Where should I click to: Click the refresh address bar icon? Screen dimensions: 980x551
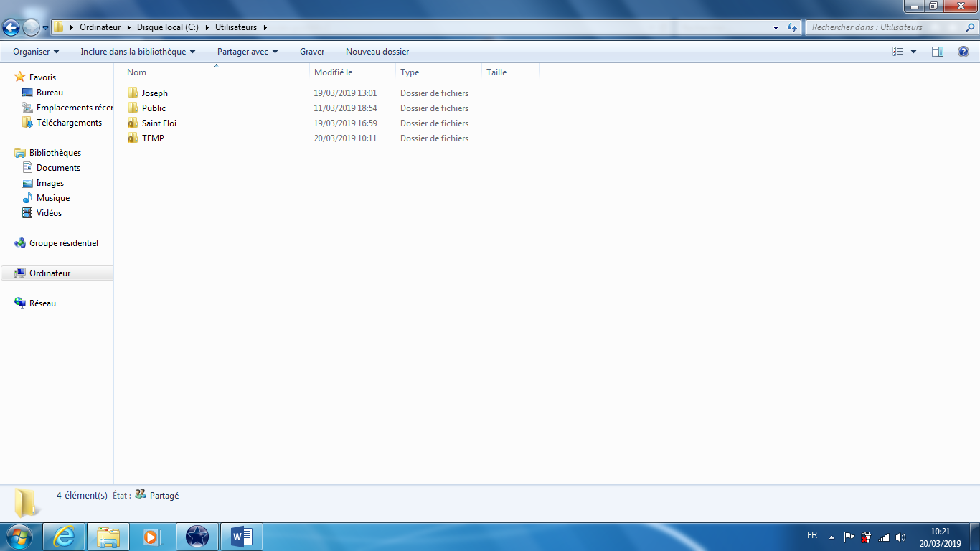792,27
